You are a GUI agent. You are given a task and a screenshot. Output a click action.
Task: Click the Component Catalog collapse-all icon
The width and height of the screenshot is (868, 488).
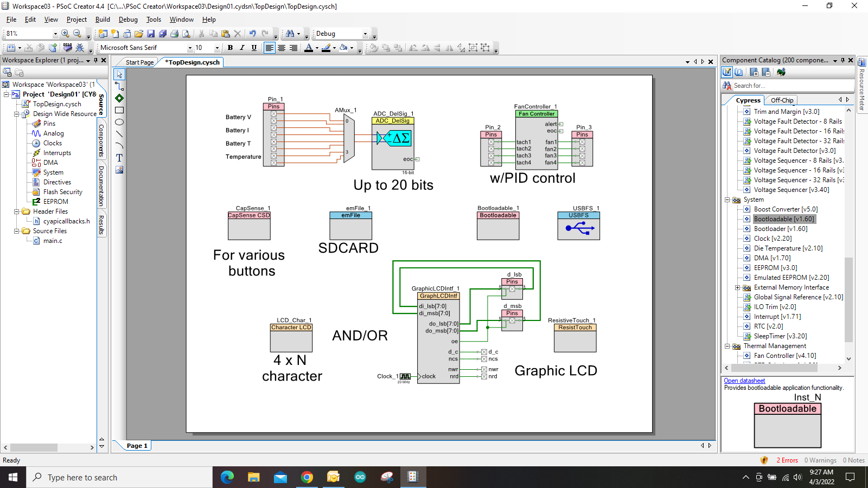[766, 72]
